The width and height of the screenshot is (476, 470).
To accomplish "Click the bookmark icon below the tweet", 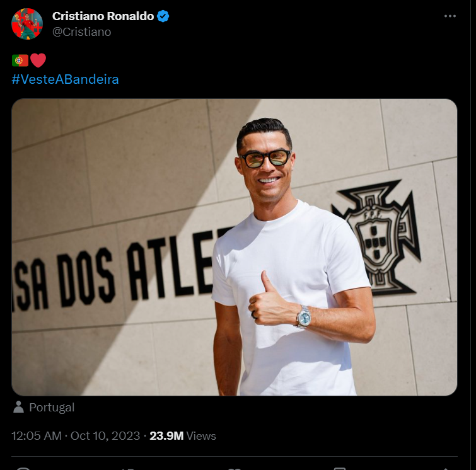I will [x=340, y=469].
